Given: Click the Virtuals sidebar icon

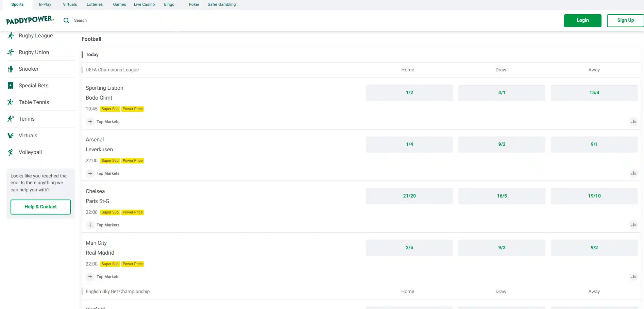Looking at the screenshot, I should (x=11, y=136).
